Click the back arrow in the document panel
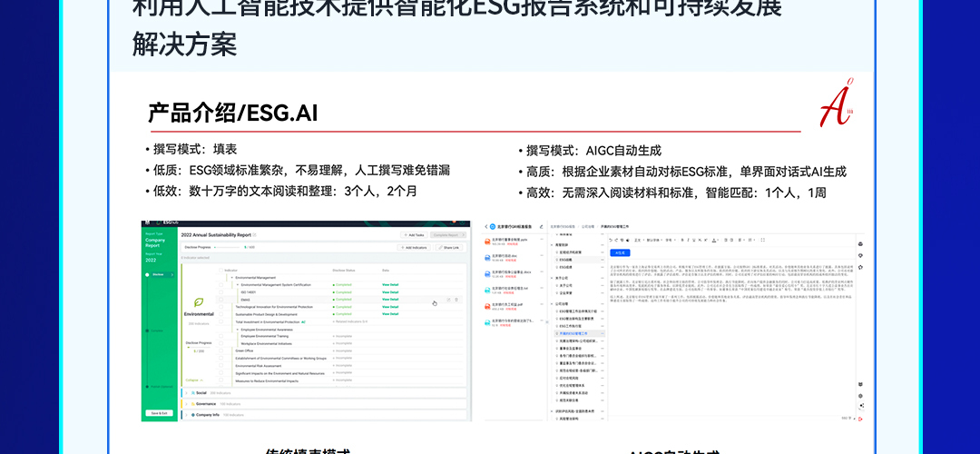Image resolution: width=980 pixels, height=454 pixels. (x=486, y=226)
